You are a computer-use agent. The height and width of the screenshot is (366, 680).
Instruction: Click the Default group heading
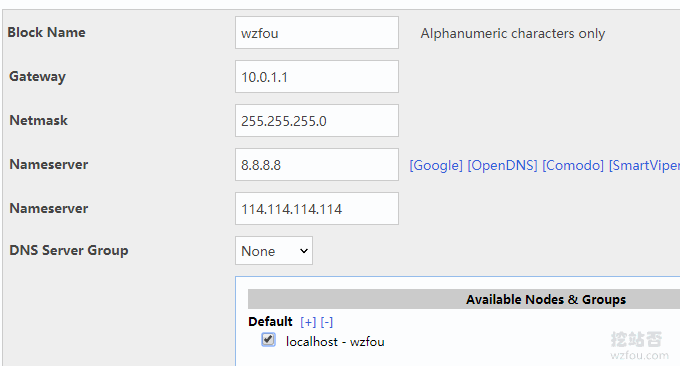tap(270, 322)
